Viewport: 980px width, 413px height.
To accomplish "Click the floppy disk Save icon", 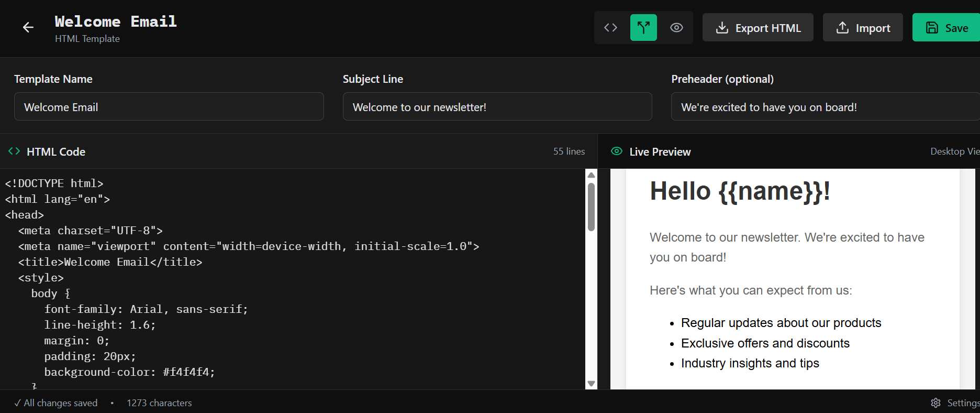I will tap(932, 28).
